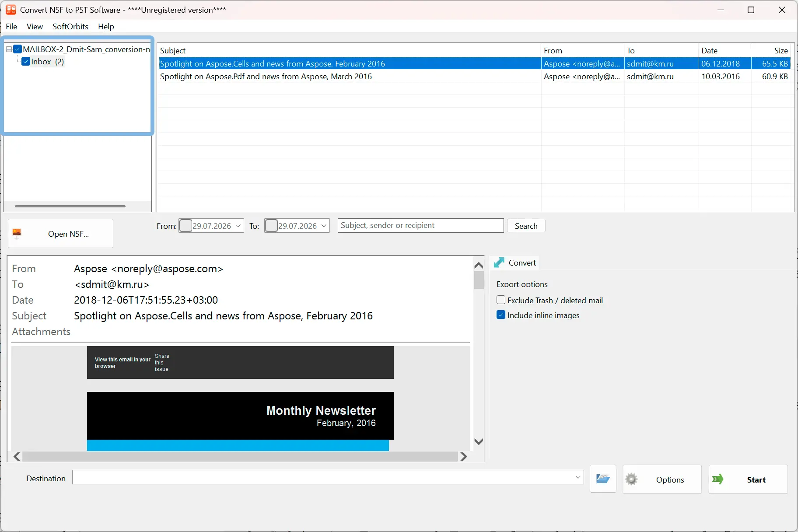Select the Aspose.Cells February 2016 email
The height and width of the screenshot is (532, 798).
click(475, 63)
